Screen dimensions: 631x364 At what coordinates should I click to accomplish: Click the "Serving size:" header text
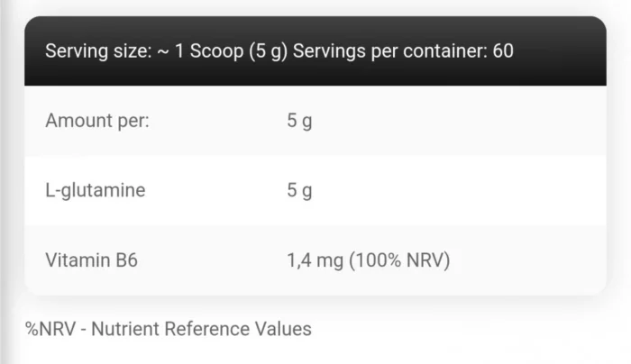tap(96, 51)
